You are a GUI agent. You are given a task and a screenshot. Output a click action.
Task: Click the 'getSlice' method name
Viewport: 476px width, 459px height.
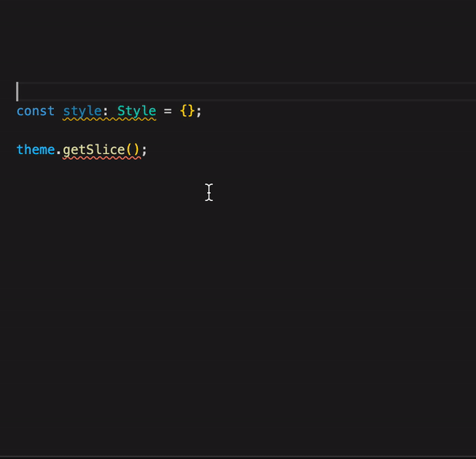coord(94,150)
